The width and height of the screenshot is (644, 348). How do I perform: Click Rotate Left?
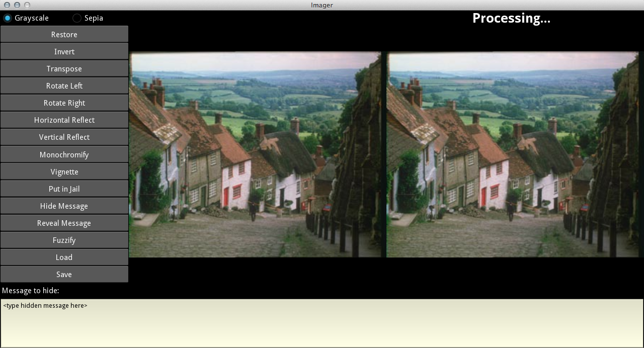click(64, 86)
